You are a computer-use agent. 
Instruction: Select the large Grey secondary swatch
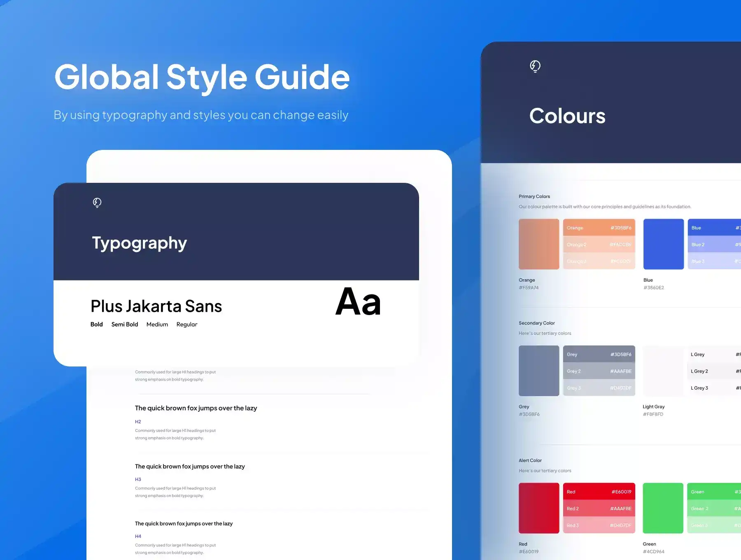(538, 371)
